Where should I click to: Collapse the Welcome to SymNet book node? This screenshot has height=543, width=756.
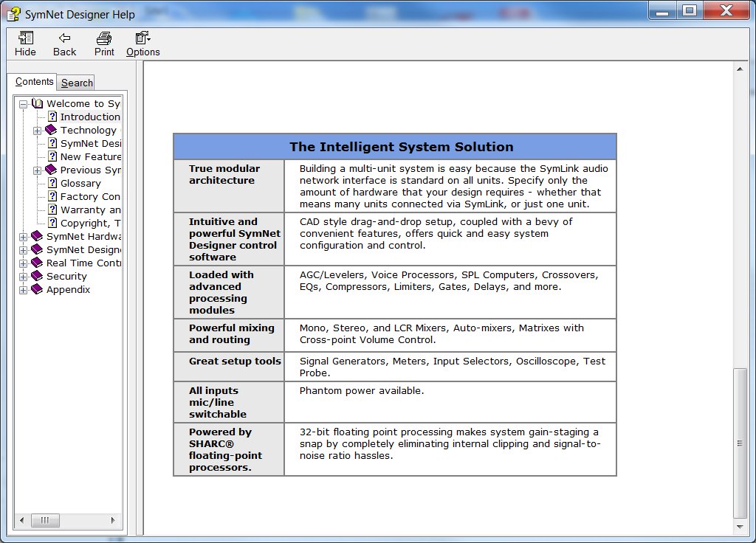(x=23, y=104)
